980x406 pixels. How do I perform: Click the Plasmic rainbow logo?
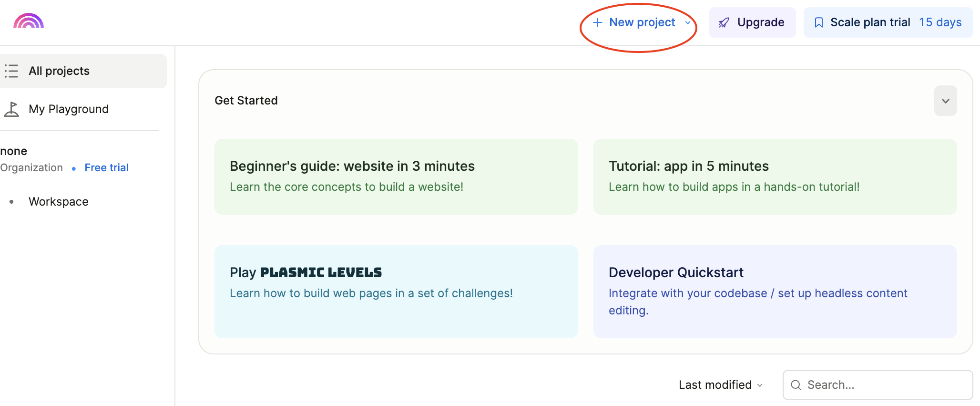(29, 21)
